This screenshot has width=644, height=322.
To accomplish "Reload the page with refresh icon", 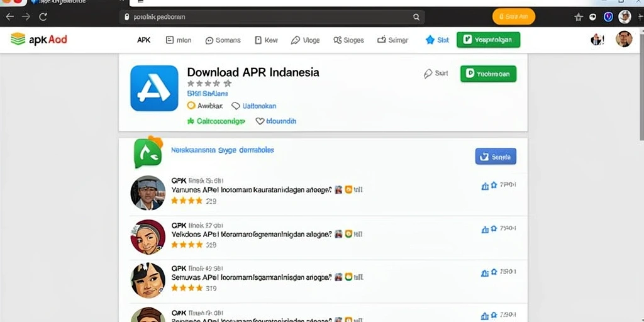I will coord(43,17).
